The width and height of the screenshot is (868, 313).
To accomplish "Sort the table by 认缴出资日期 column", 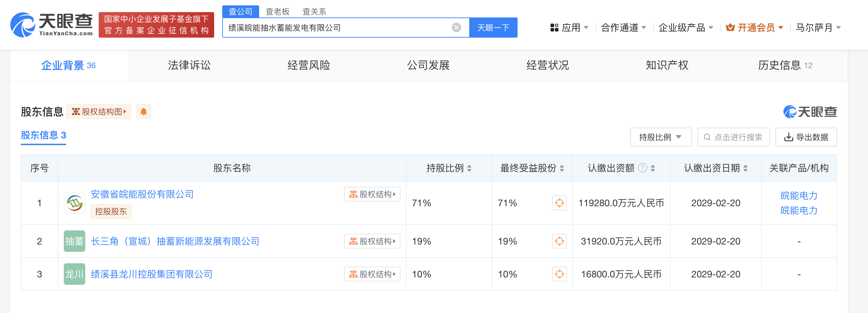I will [x=745, y=168].
